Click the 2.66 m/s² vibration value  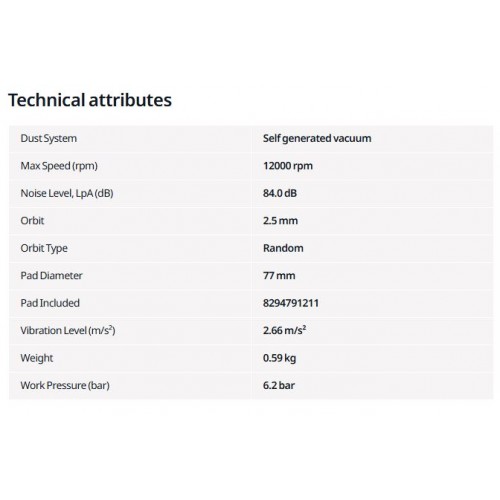(285, 330)
